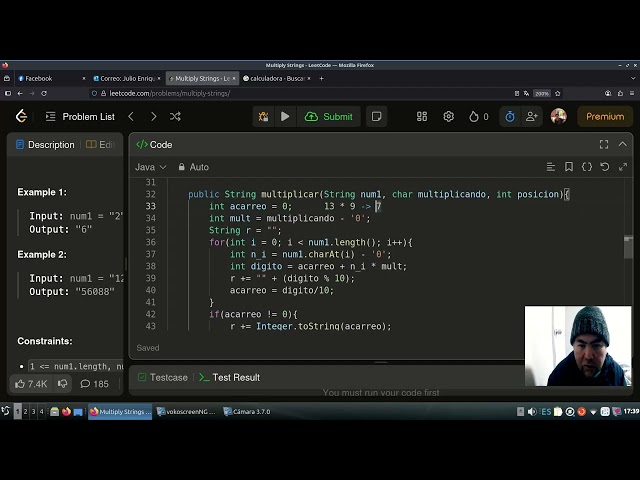This screenshot has height=480, width=640.
Task: Click the streak fire counter
Action: coord(479,117)
